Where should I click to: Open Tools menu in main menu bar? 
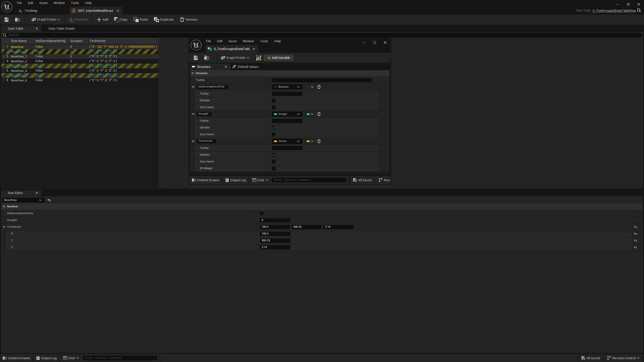[x=75, y=3]
